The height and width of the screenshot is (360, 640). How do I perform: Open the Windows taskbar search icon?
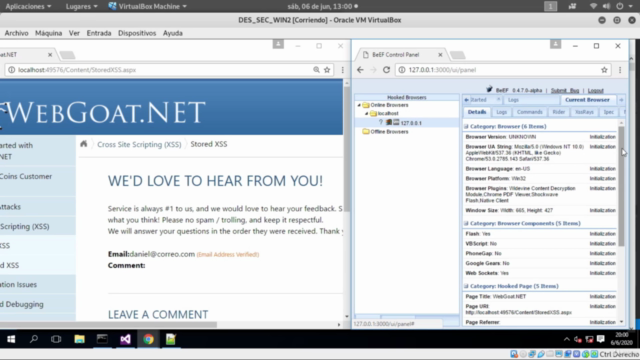pyautogui.click(x=34, y=339)
